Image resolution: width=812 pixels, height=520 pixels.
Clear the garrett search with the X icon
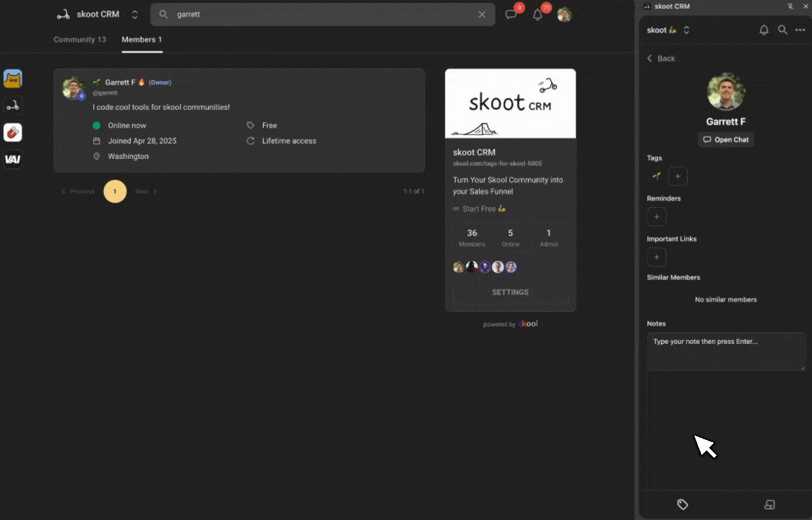click(482, 14)
